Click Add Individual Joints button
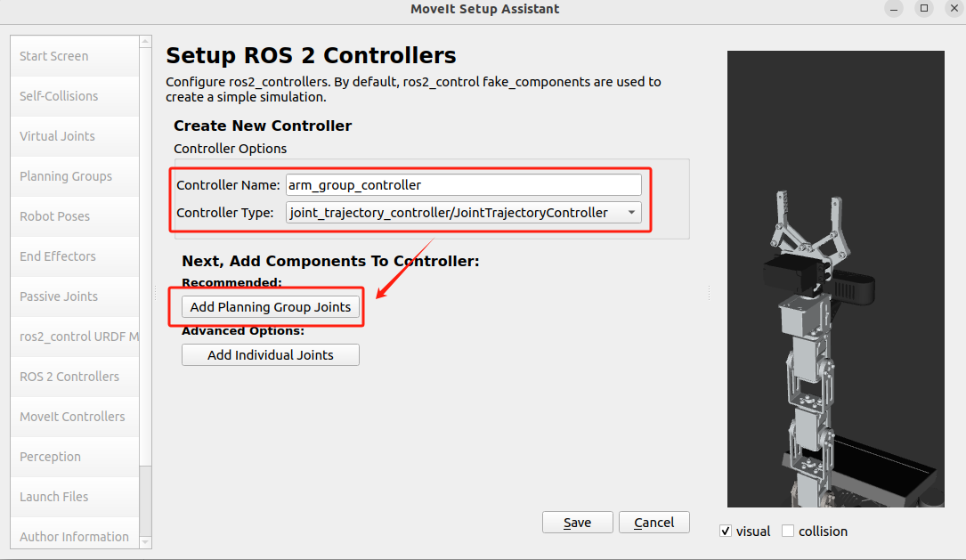The image size is (966, 560). point(271,355)
